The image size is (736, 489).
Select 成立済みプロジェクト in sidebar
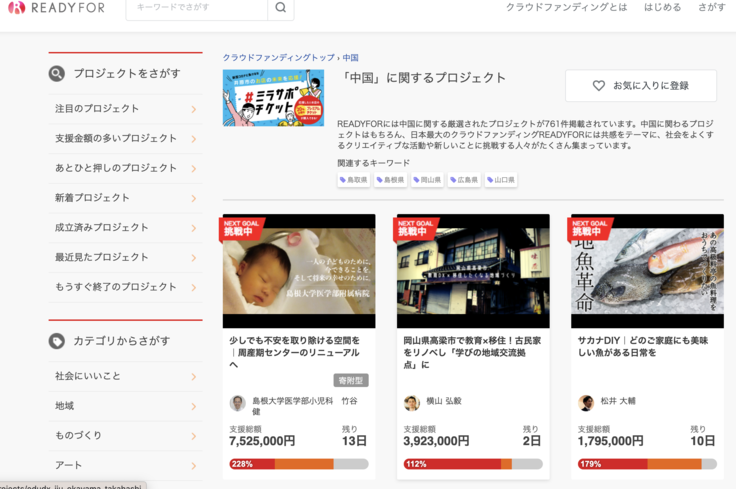(x=102, y=228)
